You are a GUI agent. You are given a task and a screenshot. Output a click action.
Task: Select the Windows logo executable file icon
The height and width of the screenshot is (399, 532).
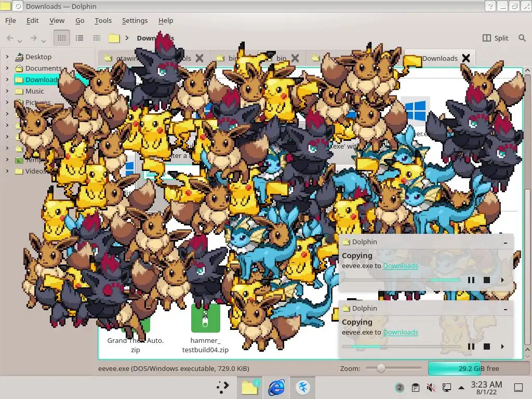pyautogui.click(x=416, y=111)
